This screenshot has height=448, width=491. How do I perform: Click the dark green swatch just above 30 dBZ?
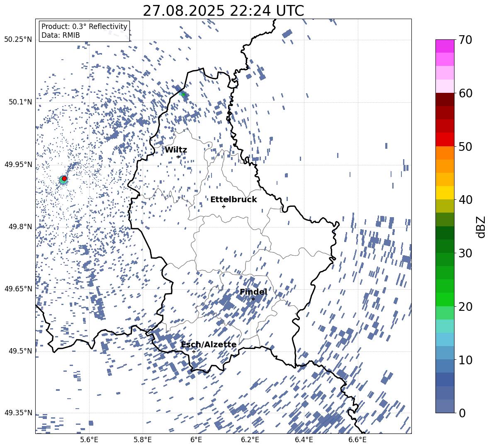coord(445,246)
